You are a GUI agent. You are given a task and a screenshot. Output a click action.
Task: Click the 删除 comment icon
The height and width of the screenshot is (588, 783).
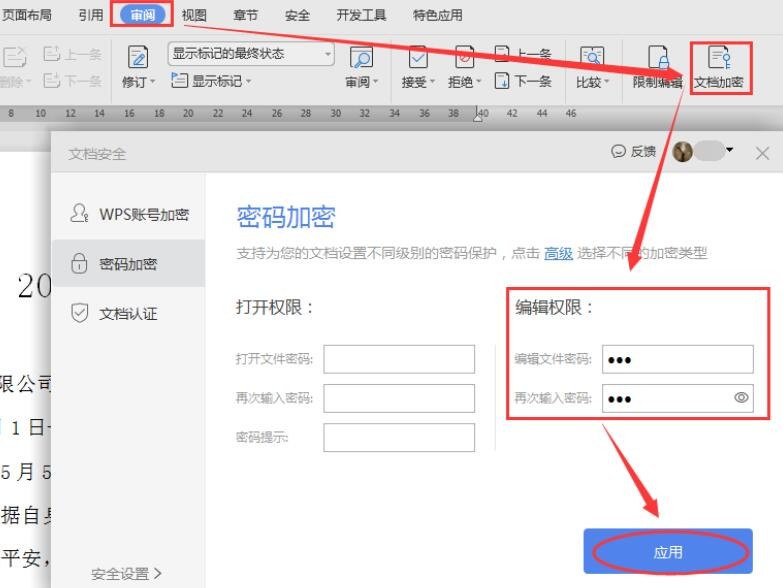click(14, 57)
